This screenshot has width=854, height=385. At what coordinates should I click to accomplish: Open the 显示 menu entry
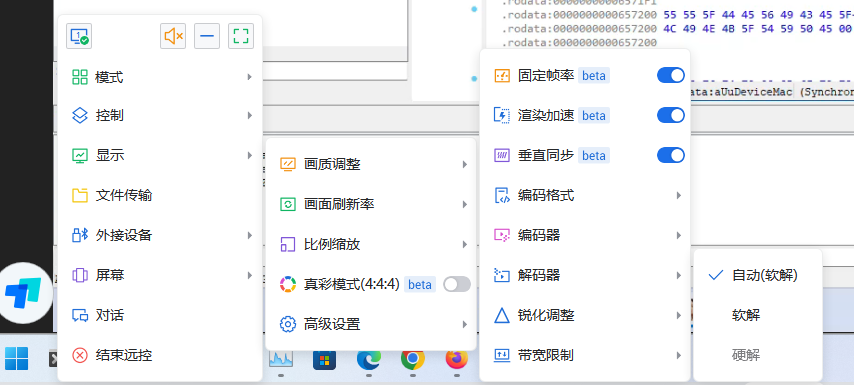(160, 155)
